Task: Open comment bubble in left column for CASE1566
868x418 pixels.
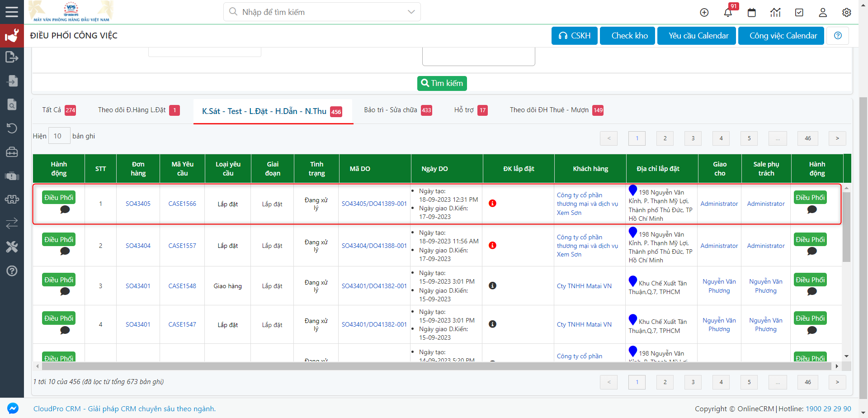Action: tap(65, 209)
